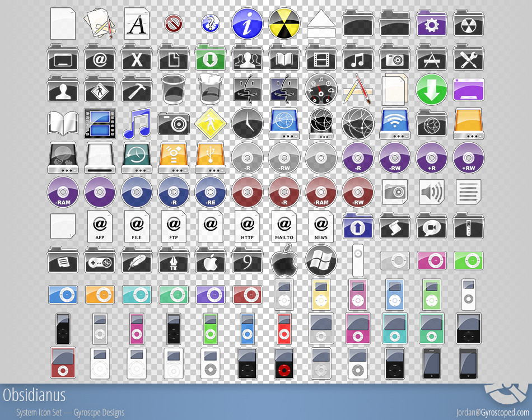Open the document with speaker symbol

[432, 192]
